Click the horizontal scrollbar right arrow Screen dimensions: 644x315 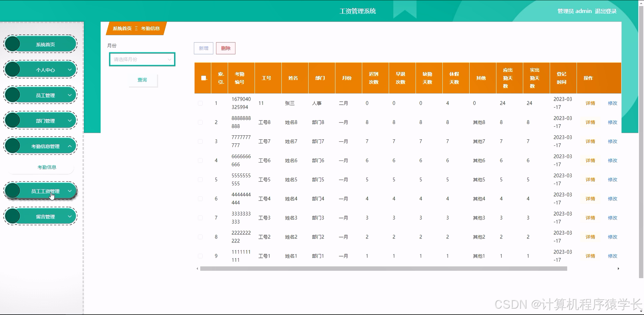click(618, 269)
